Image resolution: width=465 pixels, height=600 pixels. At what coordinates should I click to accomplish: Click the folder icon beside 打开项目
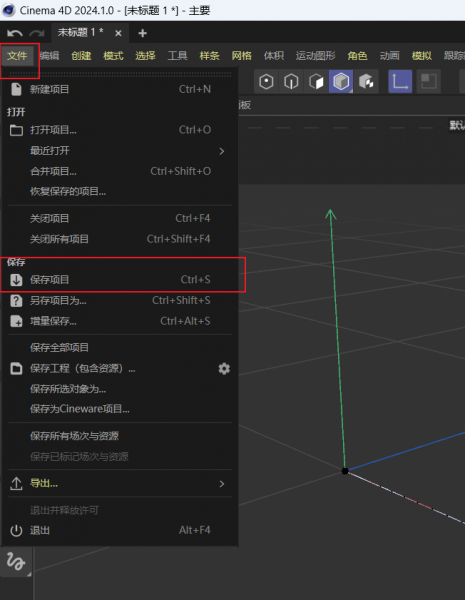pos(16,130)
